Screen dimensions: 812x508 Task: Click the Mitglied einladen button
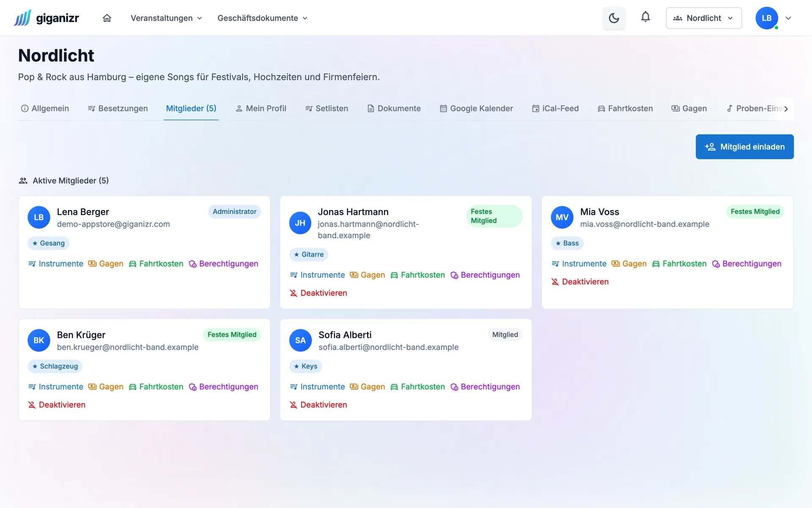[744, 147]
